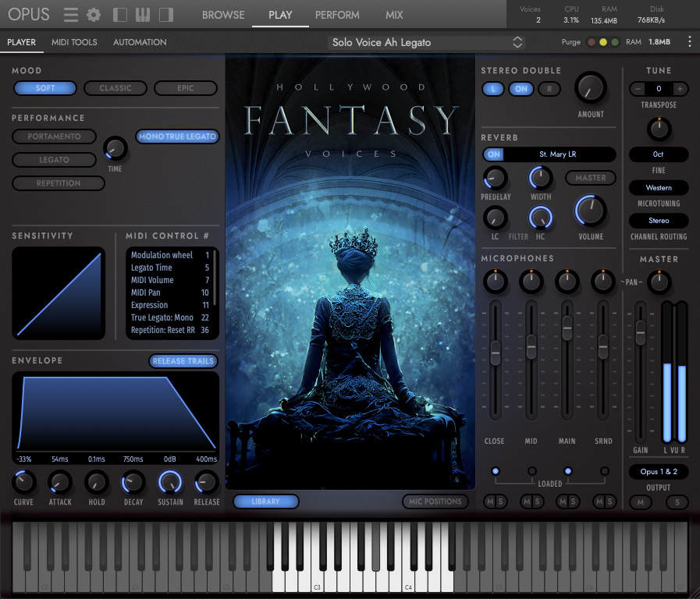Open the Opus settings gear icon

93,14
